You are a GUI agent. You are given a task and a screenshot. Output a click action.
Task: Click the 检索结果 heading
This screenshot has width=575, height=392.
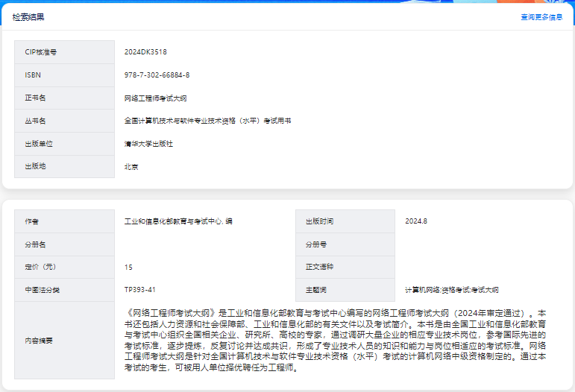tap(28, 17)
